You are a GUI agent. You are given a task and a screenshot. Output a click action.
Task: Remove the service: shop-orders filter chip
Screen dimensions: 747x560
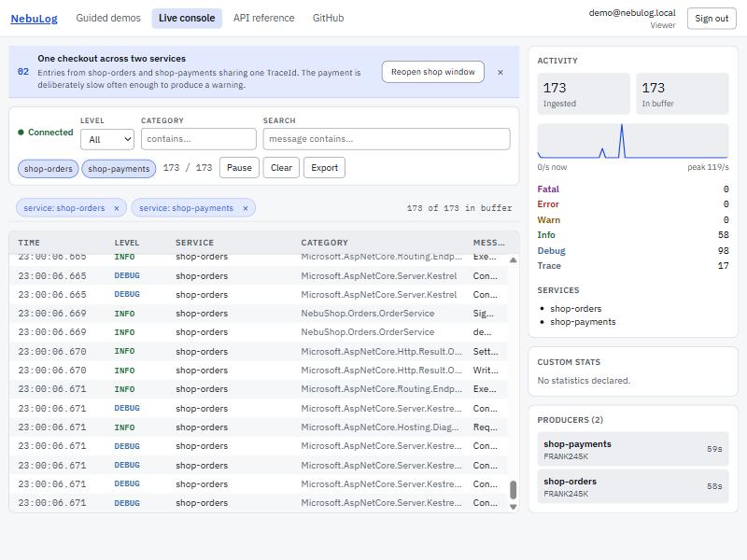click(116, 208)
